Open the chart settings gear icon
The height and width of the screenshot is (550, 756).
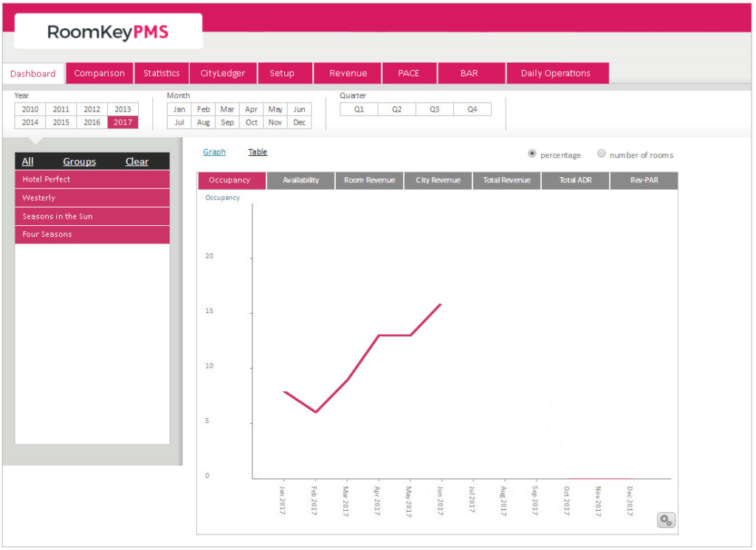tap(666, 520)
